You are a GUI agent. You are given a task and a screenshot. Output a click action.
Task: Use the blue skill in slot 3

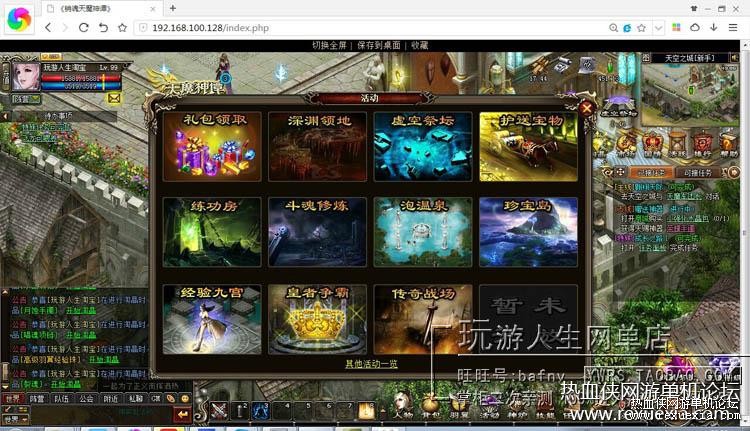tap(260, 410)
